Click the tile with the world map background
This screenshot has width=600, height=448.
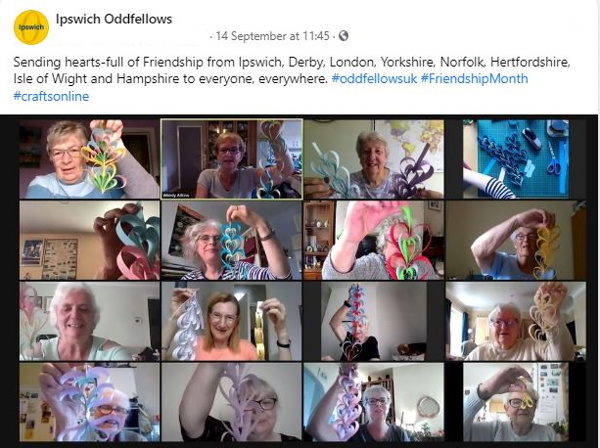[374, 159]
